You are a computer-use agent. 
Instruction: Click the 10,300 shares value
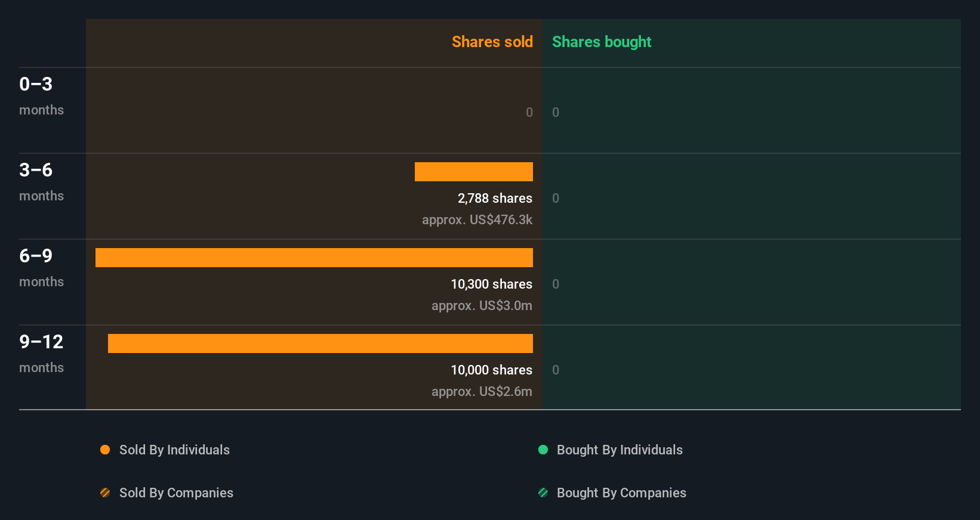tap(491, 284)
